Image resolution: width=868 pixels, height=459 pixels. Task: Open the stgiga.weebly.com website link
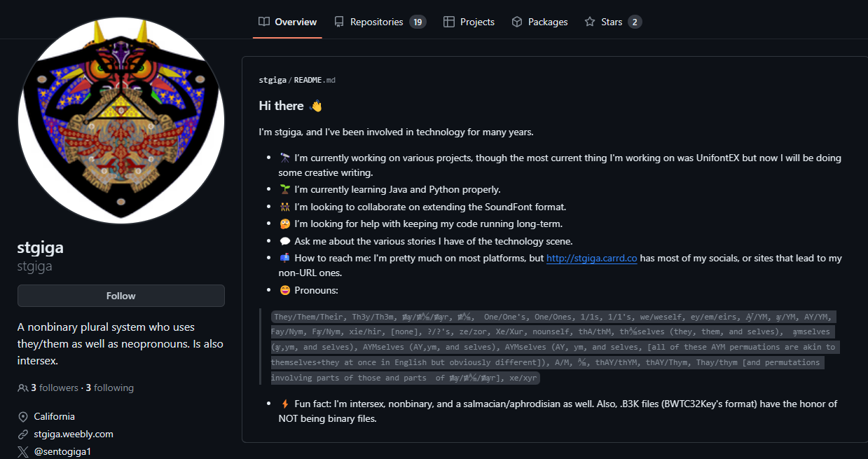point(74,434)
